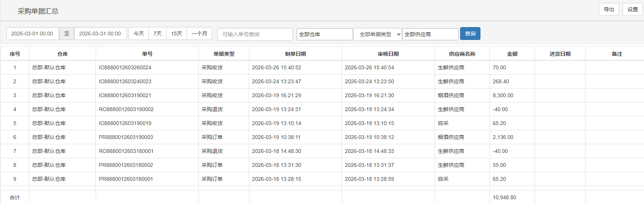Screen dimensions: 644x203
Task: Select return order RO8880012603190002
Action: tap(126, 110)
